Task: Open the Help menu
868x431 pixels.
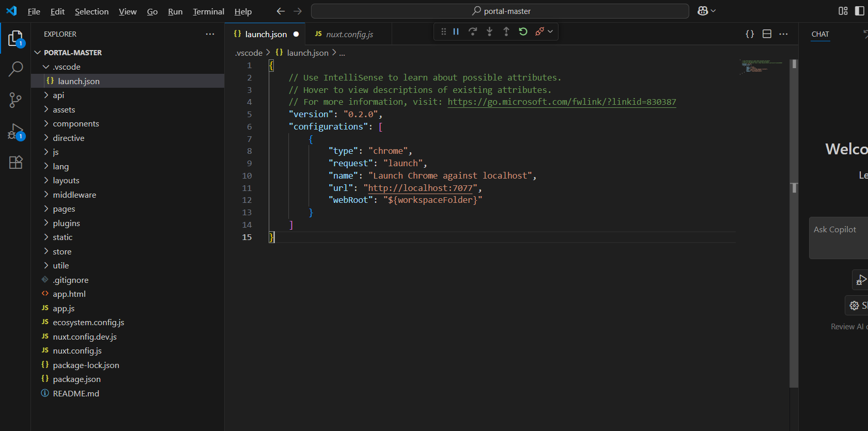Action: click(243, 11)
